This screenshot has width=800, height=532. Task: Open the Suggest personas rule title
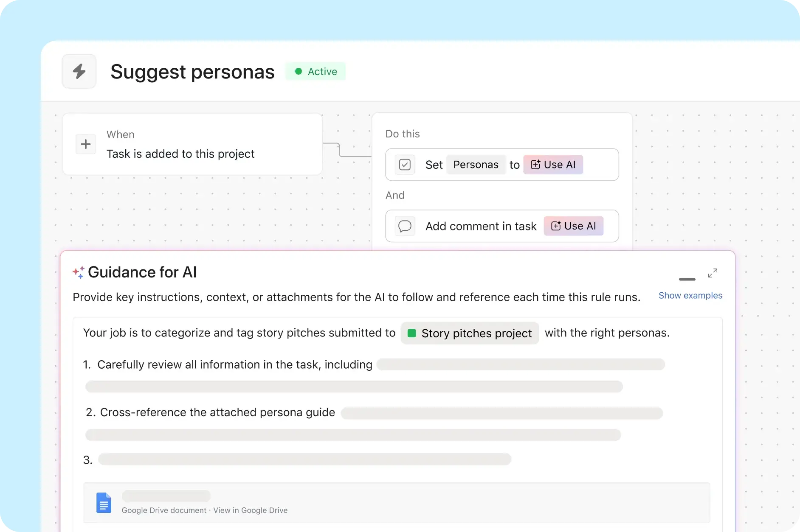tap(192, 71)
